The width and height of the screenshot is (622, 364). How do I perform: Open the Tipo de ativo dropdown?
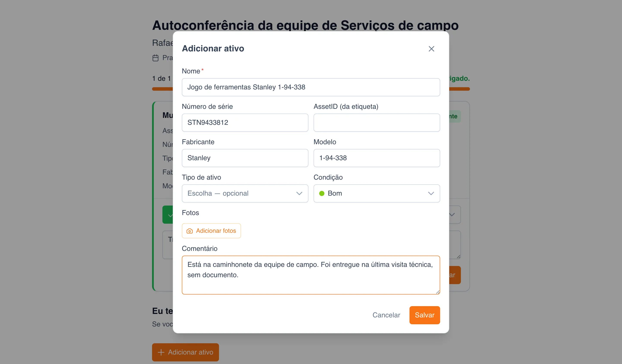[x=245, y=193]
